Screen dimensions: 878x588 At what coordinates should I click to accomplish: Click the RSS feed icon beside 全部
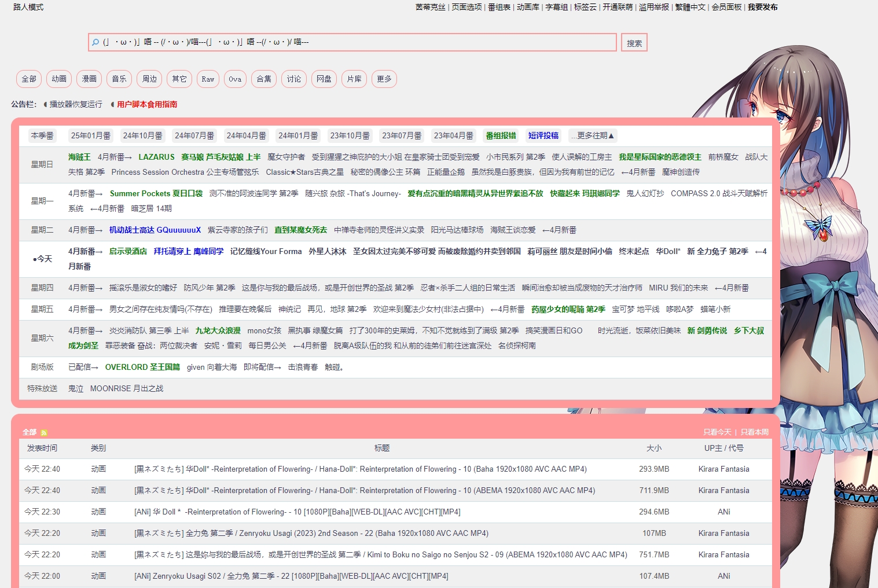[44, 432]
